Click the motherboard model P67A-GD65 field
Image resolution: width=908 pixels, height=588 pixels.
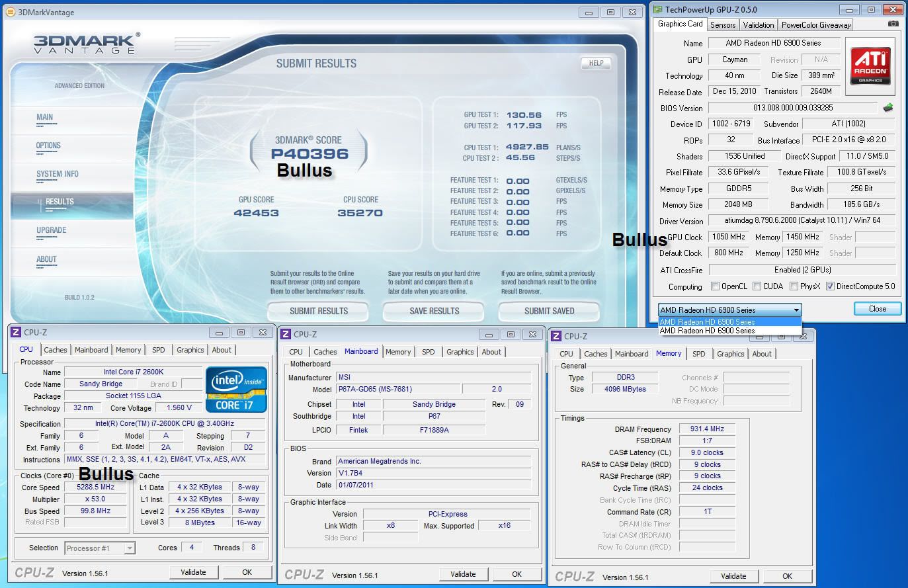pyautogui.click(x=397, y=389)
